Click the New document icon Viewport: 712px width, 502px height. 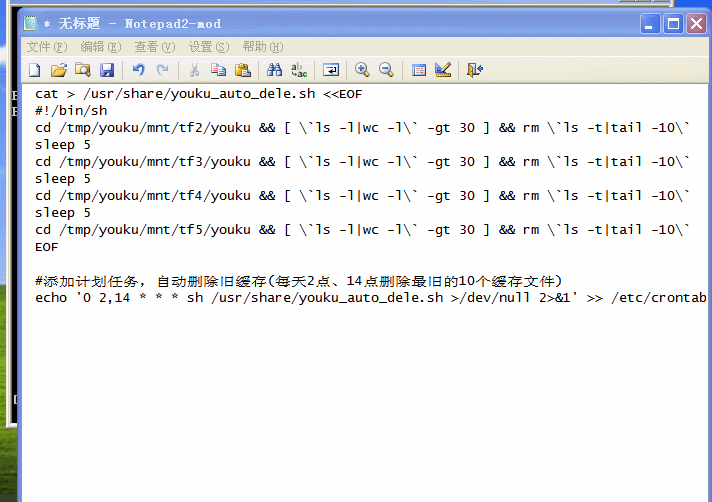[35, 70]
